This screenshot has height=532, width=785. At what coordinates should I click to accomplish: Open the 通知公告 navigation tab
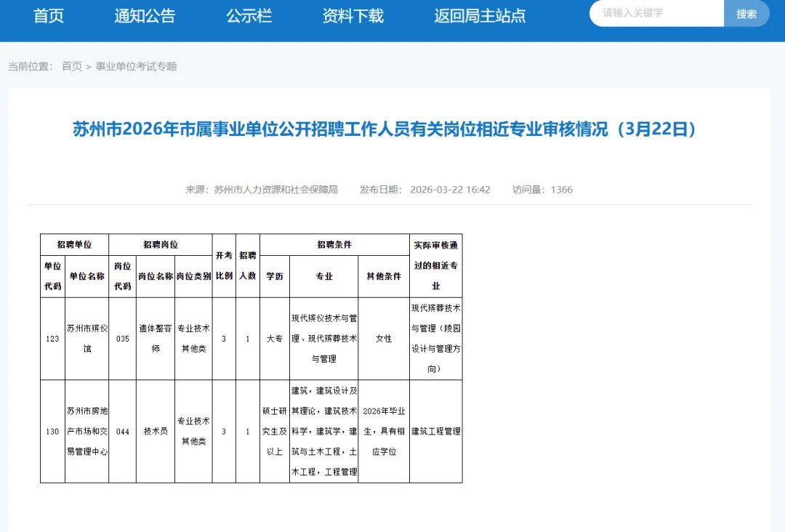[145, 16]
